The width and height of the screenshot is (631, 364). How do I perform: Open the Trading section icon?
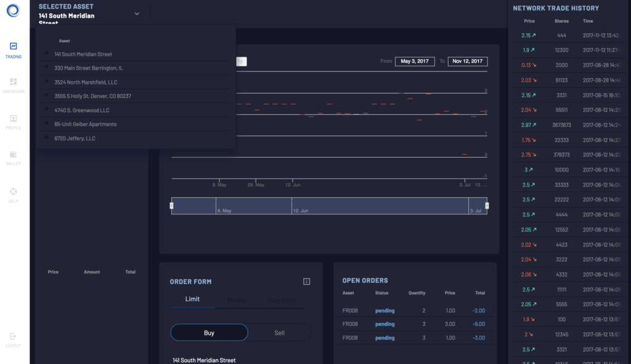pyautogui.click(x=14, y=46)
